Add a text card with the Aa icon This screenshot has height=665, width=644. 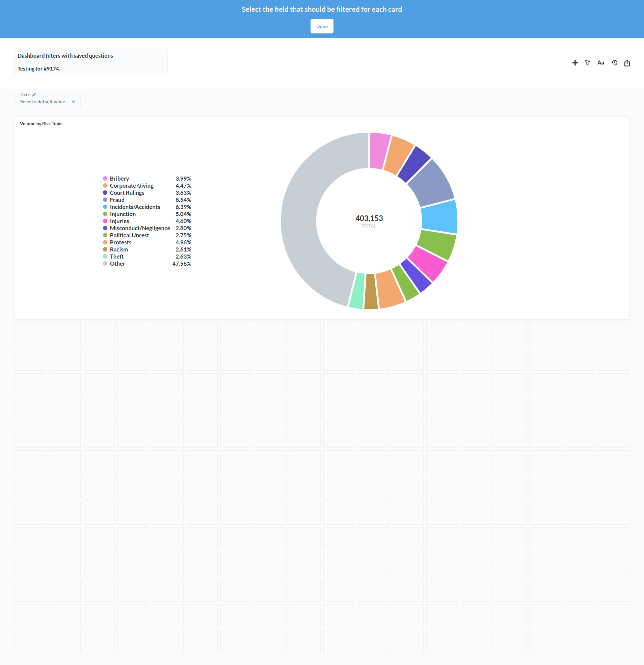(600, 63)
